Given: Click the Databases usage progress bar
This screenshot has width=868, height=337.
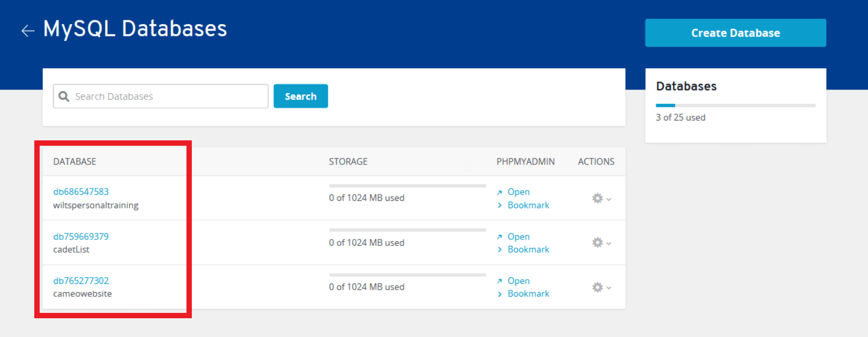Looking at the screenshot, I should tap(736, 106).
